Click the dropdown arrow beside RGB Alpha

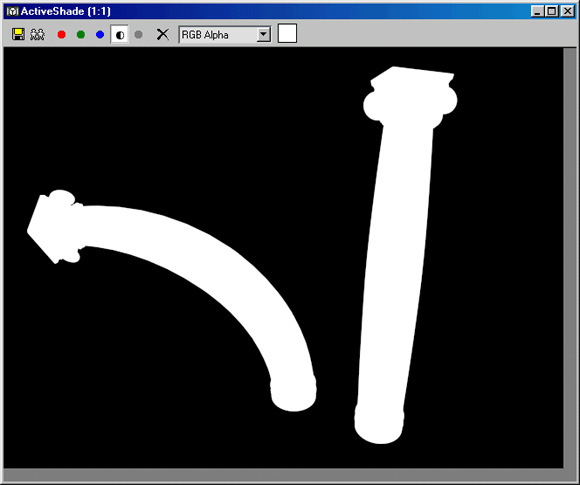pyautogui.click(x=263, y=35)
